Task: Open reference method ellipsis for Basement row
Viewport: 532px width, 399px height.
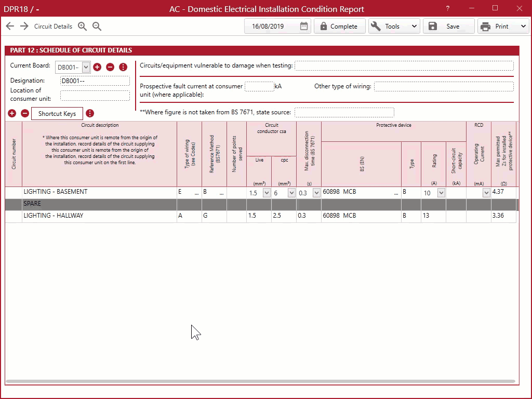Action: point(221,193)
